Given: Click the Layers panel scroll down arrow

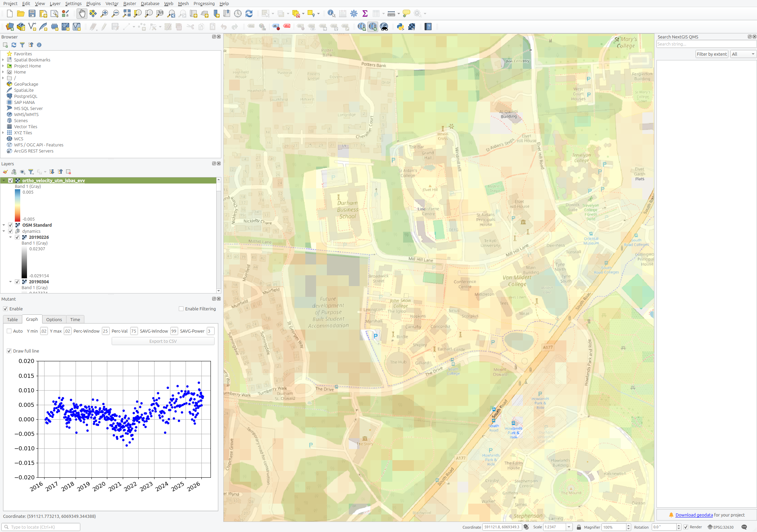Looking at the screenshot, I should click(219, 291).
